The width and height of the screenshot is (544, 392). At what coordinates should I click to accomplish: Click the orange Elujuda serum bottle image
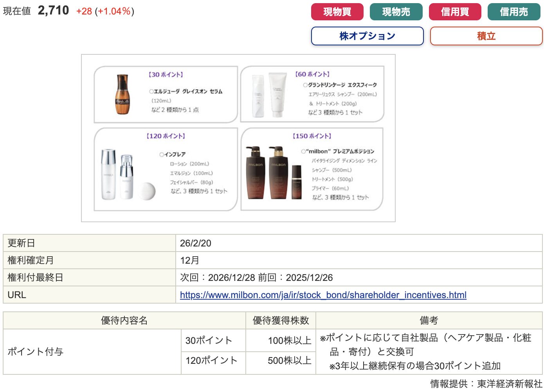coord(122,95)
